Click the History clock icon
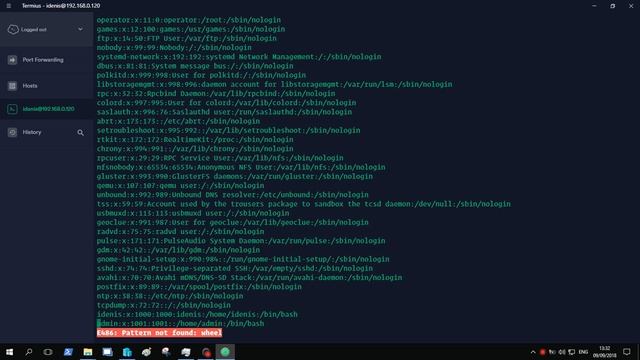640x360 pixels. pyautogui.click(x=12, y=132)
